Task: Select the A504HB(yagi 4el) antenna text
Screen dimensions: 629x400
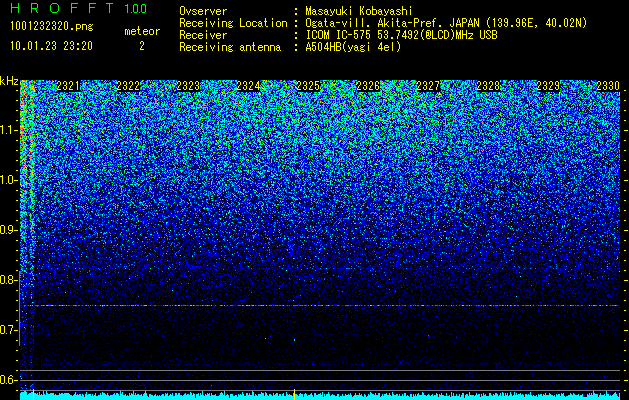Action: click(x=353, y=47)
